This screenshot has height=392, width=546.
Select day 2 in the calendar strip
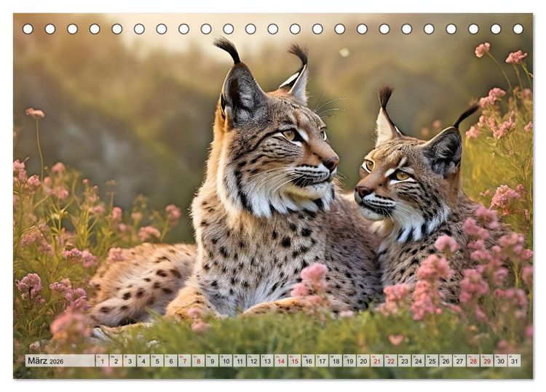tap(116, 361)
